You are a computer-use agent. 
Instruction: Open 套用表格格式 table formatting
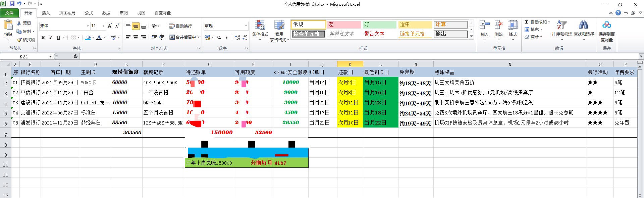coord(279,31)
